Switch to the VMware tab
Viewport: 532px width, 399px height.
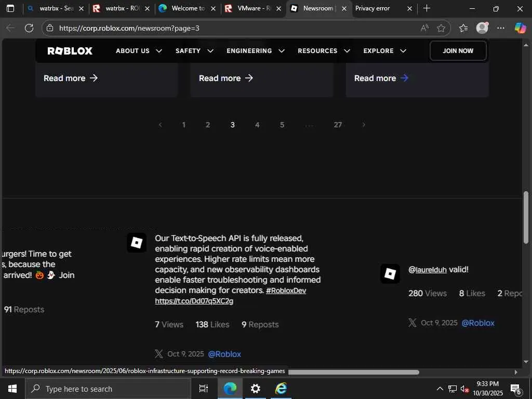coord(253,8)
